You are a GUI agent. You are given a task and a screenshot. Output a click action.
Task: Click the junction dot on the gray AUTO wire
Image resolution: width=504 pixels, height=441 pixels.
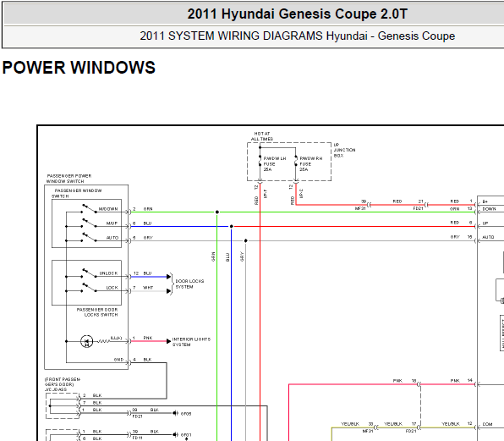pos(245,240)
